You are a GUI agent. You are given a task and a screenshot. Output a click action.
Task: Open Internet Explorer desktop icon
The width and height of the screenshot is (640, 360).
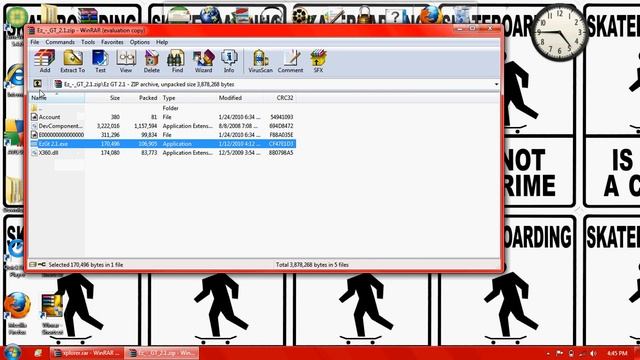tap(16, 80)
